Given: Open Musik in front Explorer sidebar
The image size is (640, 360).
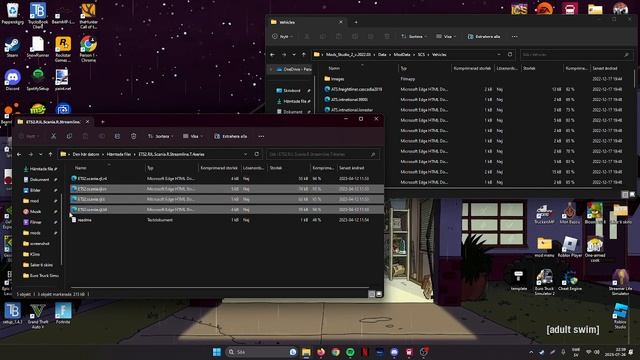Looking at the screenshot, I should coord(36,211).
